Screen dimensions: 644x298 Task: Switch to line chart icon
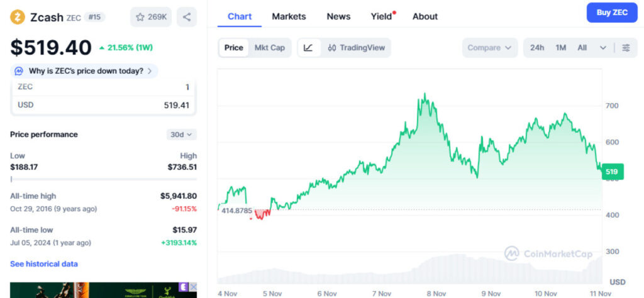coord(308,48)
